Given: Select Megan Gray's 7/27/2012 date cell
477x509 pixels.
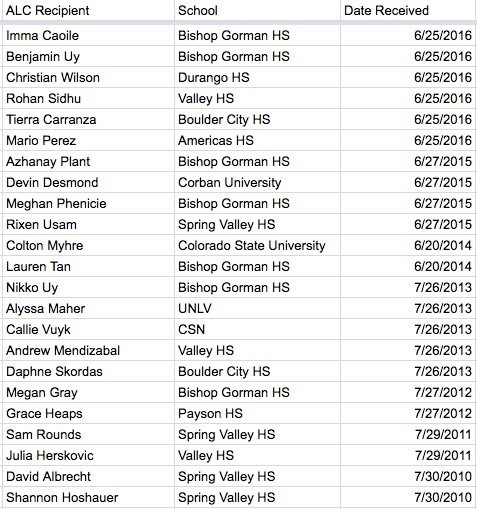Looking at the screenshot, I should tap(408, 392).
